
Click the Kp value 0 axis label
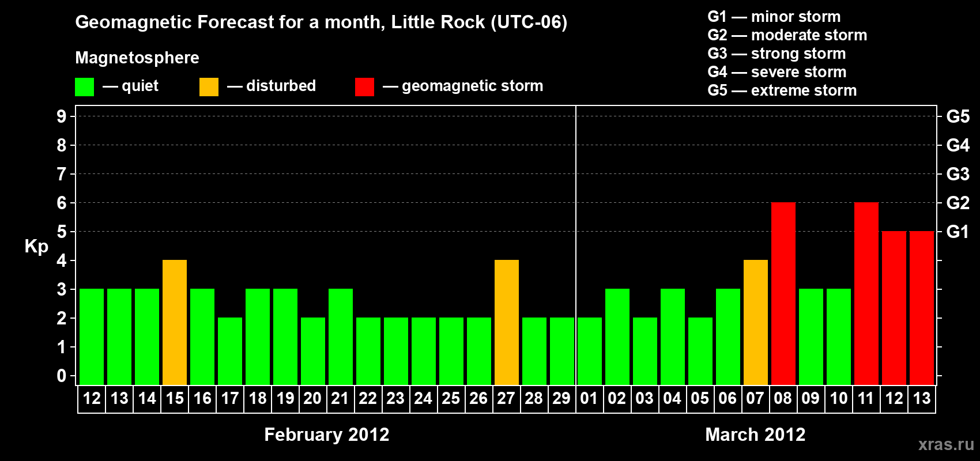point(62,376)
